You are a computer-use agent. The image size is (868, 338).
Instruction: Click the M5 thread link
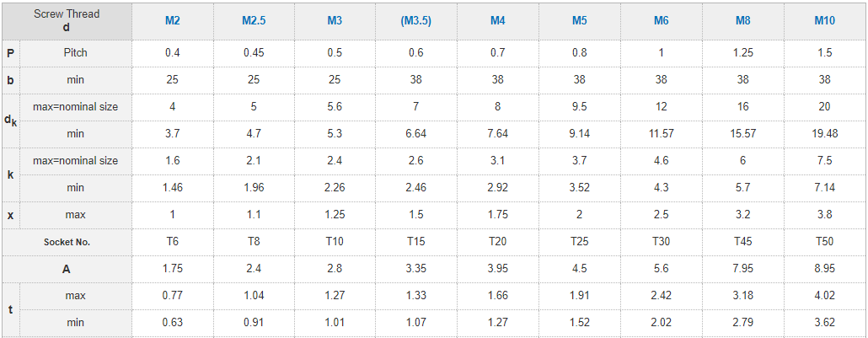point(579,20)
